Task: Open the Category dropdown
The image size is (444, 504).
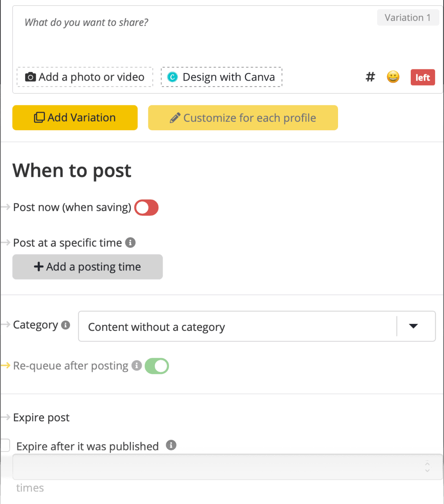Action: click(414, 326)
